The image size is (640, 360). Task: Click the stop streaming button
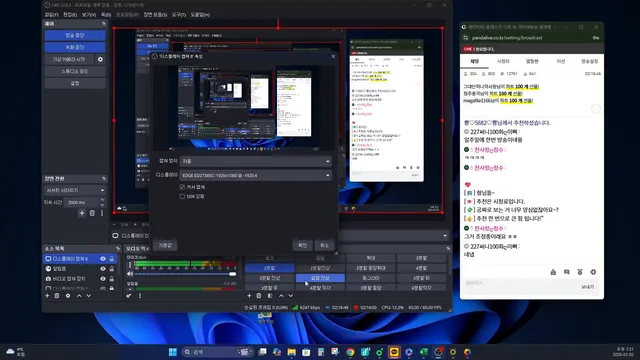click(x=75, y=36)
